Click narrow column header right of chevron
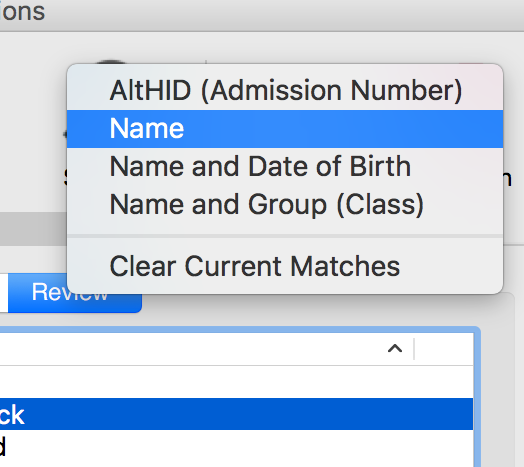 point(444,349)
